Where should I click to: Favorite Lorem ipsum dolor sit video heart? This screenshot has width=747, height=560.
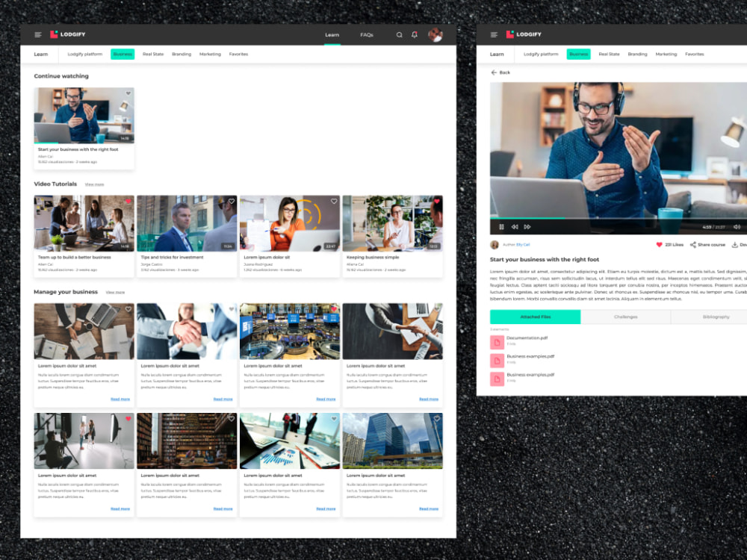pos(334,202)
